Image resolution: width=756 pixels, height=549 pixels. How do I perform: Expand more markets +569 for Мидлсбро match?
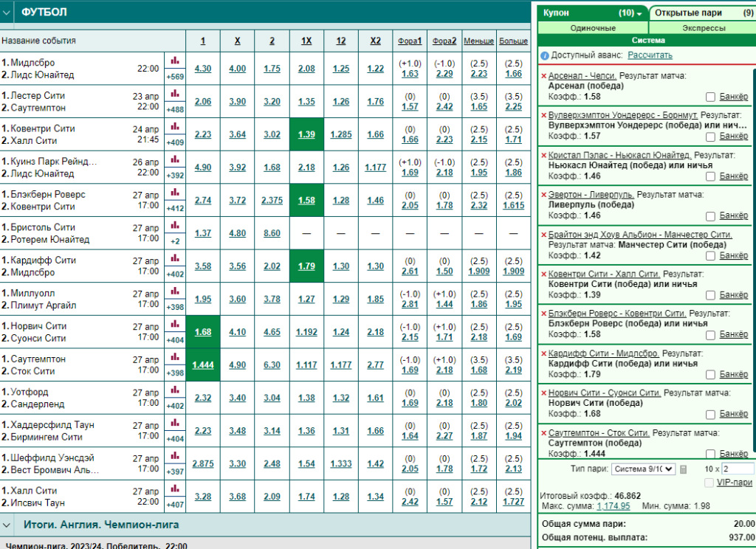(175, 77)
